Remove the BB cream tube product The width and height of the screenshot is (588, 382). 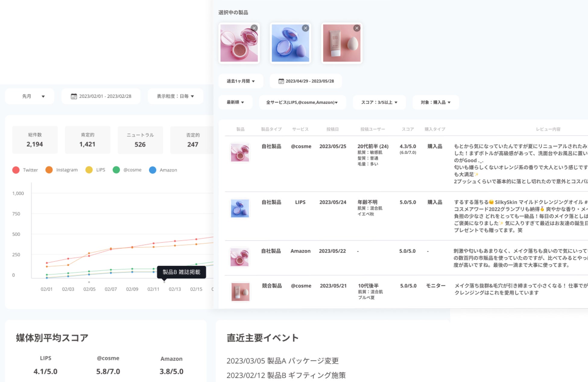357,28
